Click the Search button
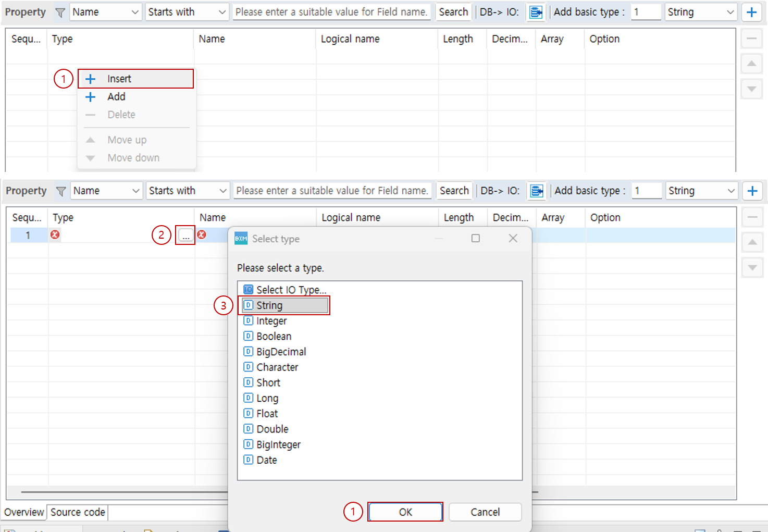Viewport: 768px width, 532px height. click(453, 11)
